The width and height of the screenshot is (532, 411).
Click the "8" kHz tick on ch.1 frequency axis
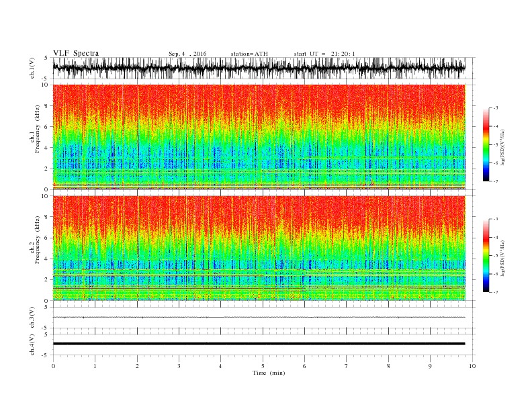46,106
